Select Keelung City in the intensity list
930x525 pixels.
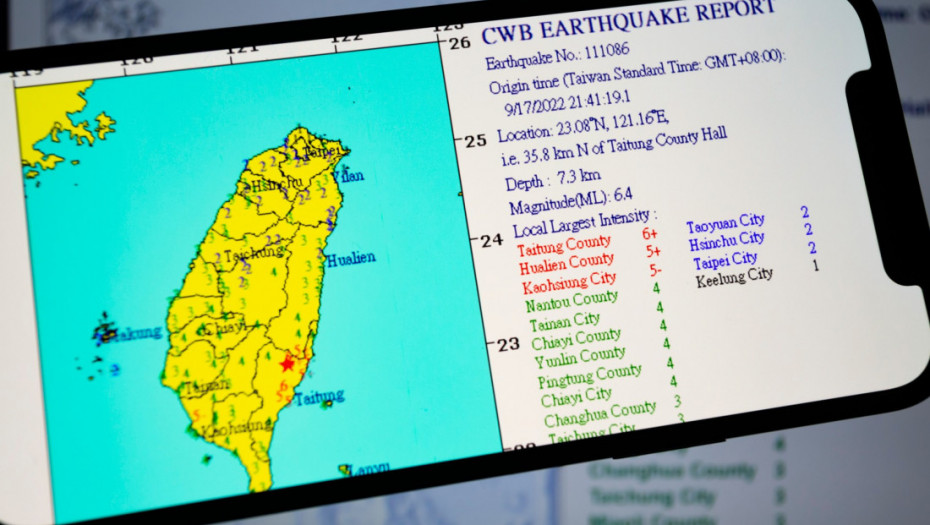[x=734, y=277]
